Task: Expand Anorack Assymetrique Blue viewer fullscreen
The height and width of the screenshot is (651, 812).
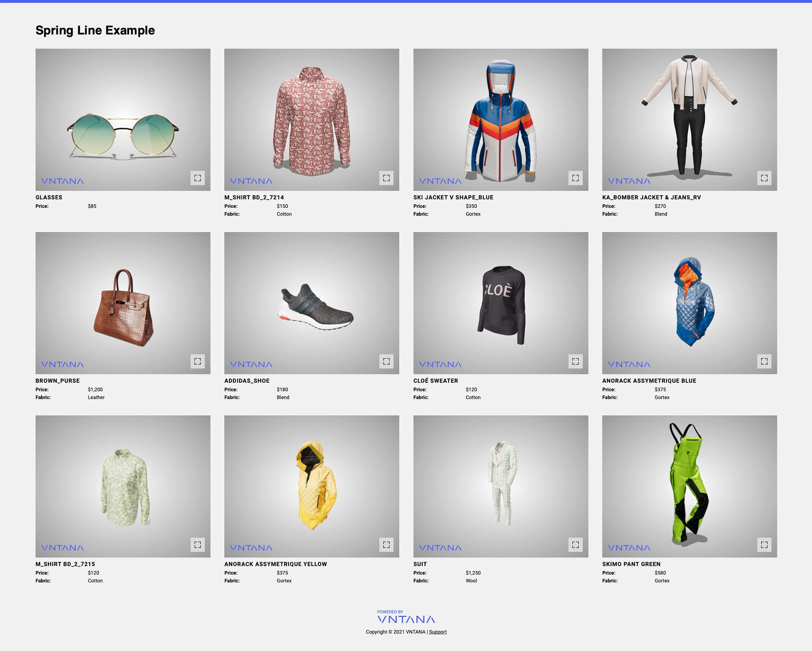Action: click(x=764, y=361)
